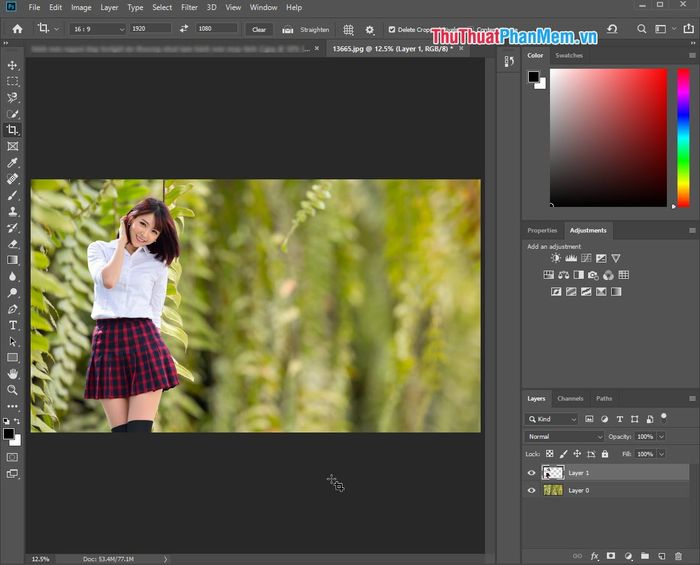Image resolution: width=700 pixels, height=565 pixels.
Task: Expand the layer Kind filter dropdown
Action: (x=553, y=419)
